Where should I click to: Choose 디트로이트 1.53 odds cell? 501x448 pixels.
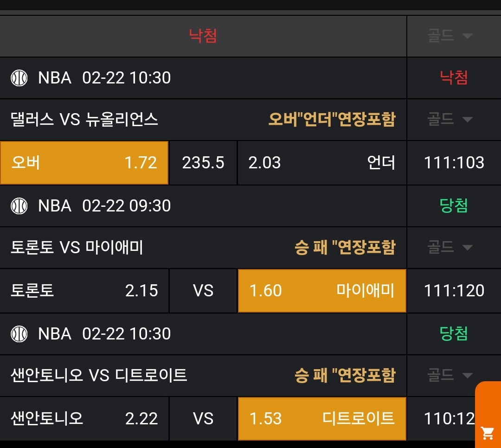coord(321,419)
